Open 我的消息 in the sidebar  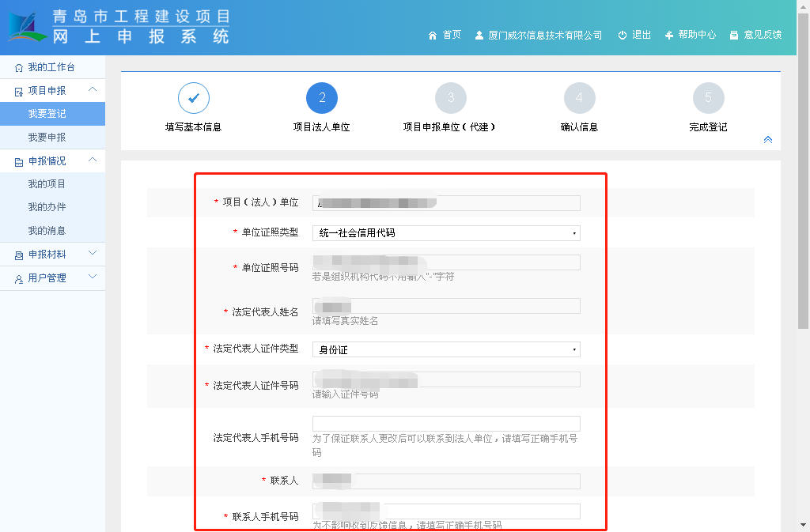point(47,231)
